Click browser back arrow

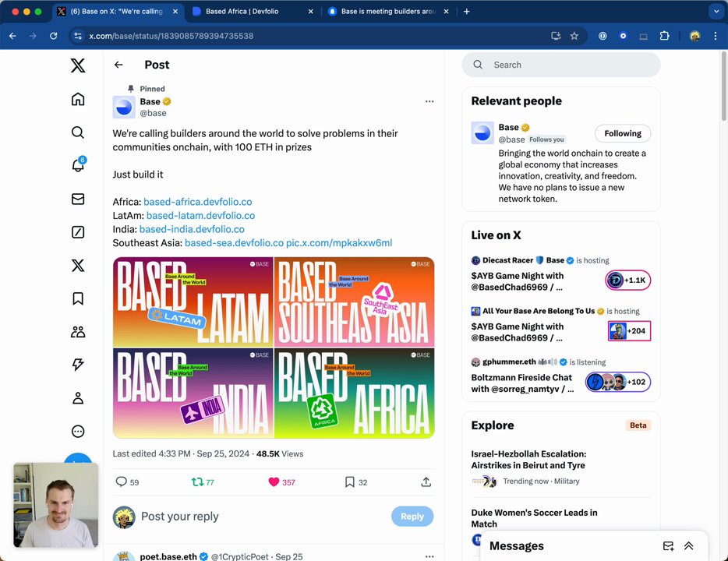click(12, 36)
